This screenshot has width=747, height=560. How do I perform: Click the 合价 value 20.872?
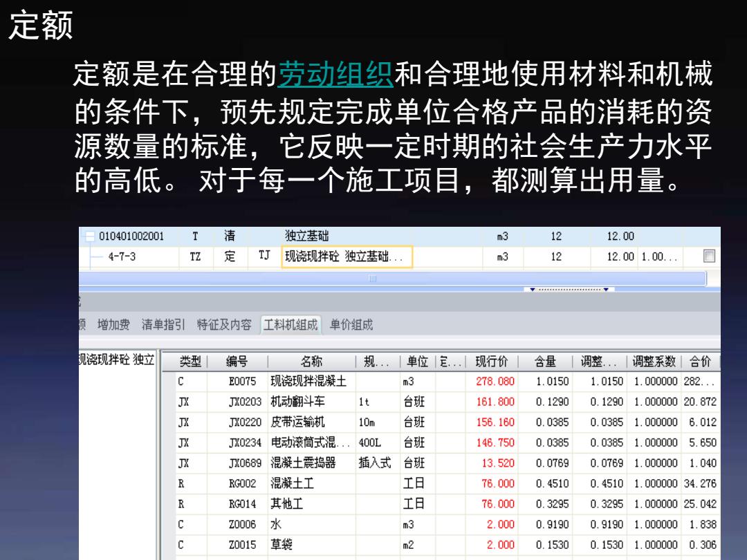click(700, 402)
